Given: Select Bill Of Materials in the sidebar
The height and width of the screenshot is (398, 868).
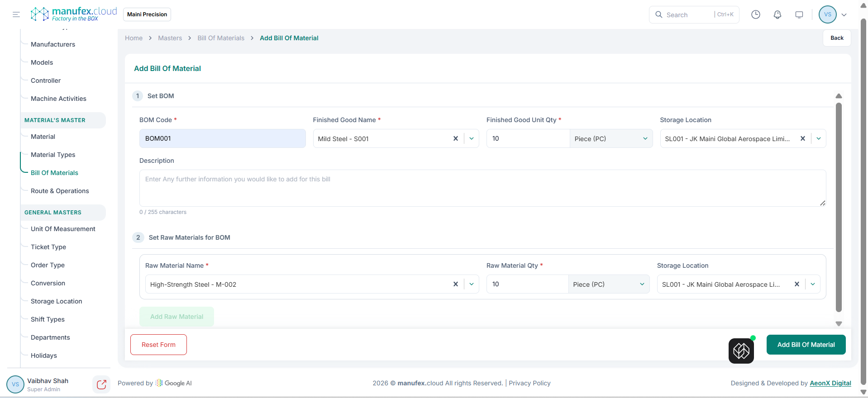Looking at the screenshot, I should pyautogui.click(x=54, y=173).
